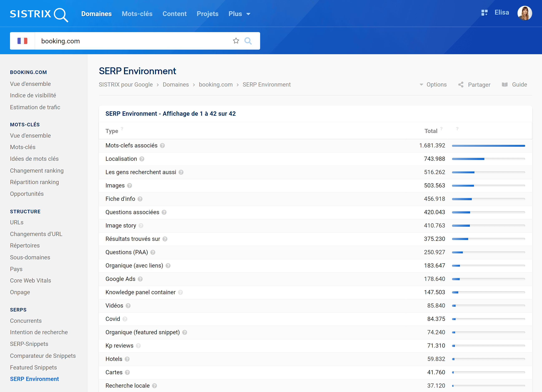The image size is (542, 392).
Task: Open Indice de visibilité in sidebar
Action: 33,95
